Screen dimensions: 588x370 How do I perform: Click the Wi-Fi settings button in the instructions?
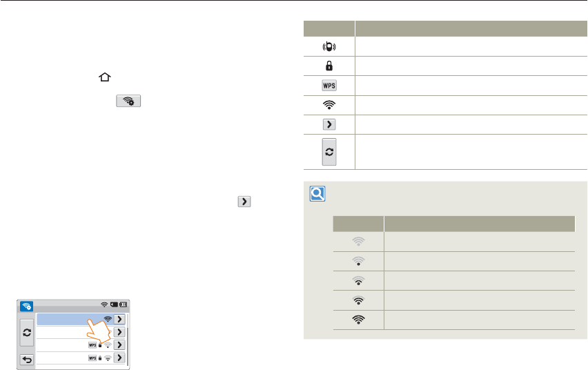129,101
